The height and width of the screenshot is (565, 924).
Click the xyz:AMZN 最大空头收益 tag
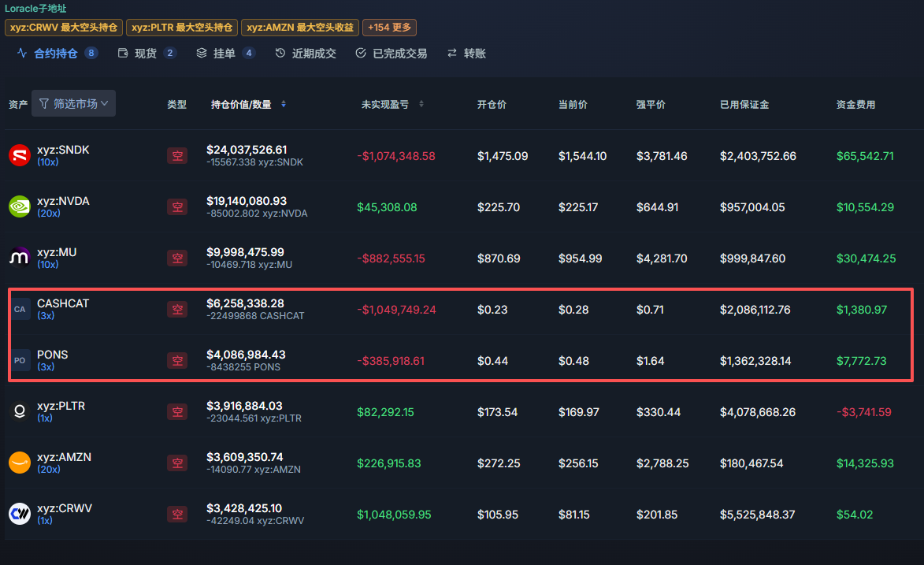[x=300, y=27]
